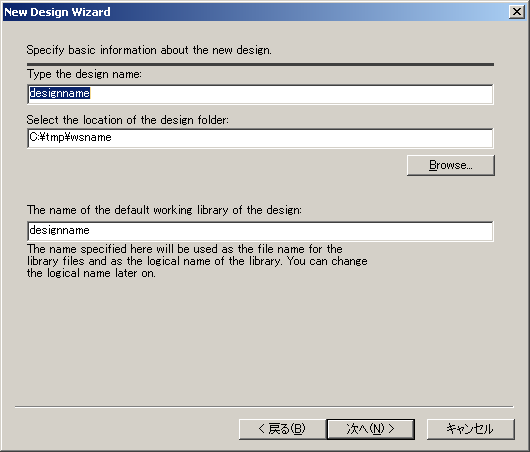Click the 'Type the design name:' label
Image resolution: width=530 pixels, height=452 pixels.
(84, 74)
